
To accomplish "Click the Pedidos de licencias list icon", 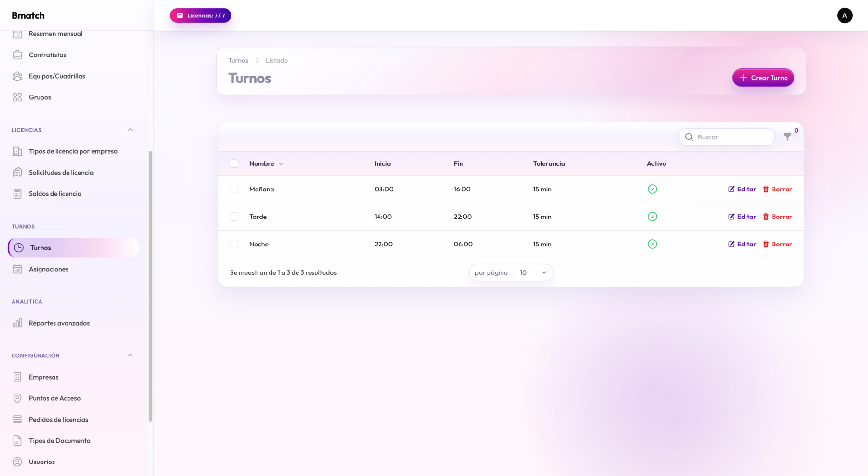I will click(17, 420).
